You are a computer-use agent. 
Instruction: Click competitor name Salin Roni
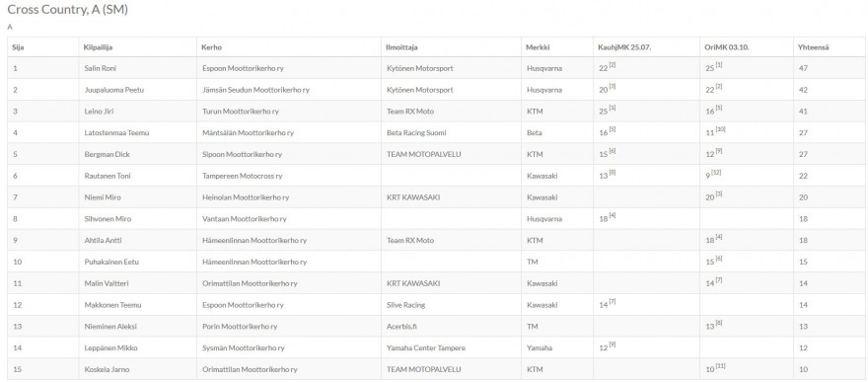[x=101, y=69]
